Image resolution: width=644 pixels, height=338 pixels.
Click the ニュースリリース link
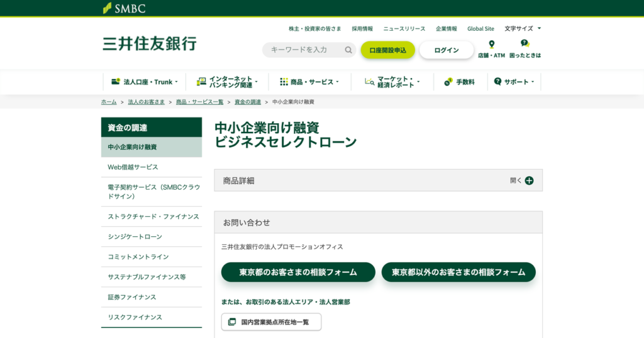coord(404,29)
